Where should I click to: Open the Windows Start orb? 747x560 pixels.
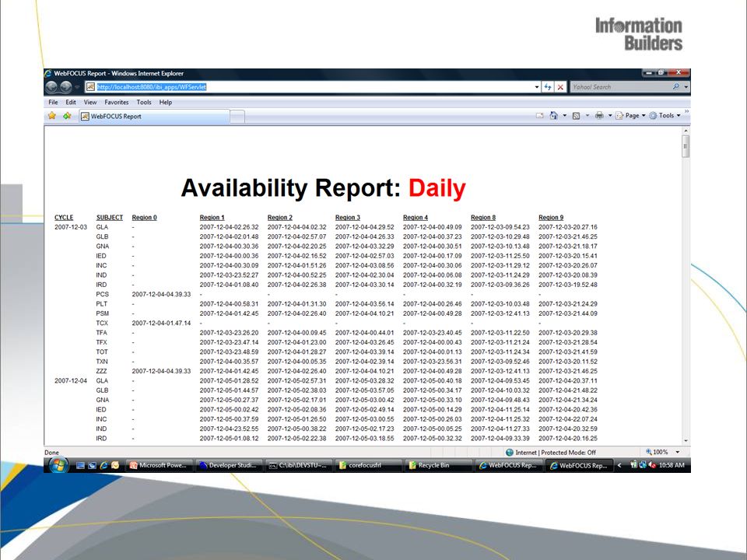pos(58,465)
